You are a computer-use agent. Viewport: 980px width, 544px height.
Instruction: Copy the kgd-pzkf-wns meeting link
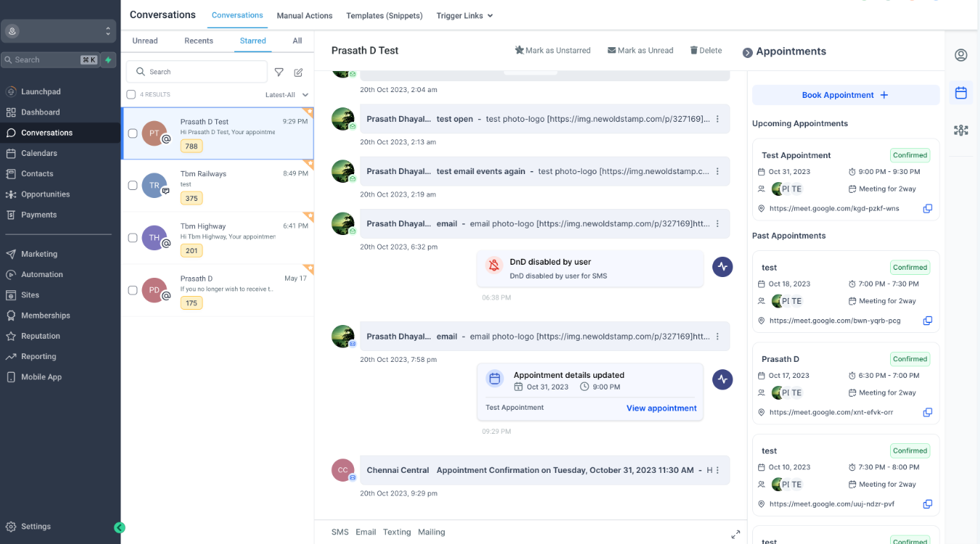[x=927, y=209]
